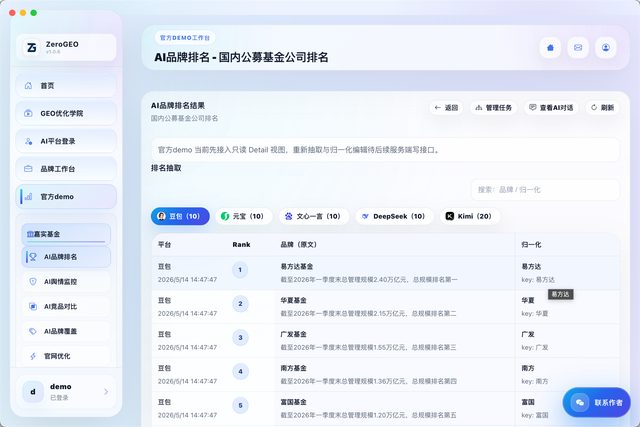
Task: Click the 官方DEMO工作台 badge
Action: click(x=185, y=38)
